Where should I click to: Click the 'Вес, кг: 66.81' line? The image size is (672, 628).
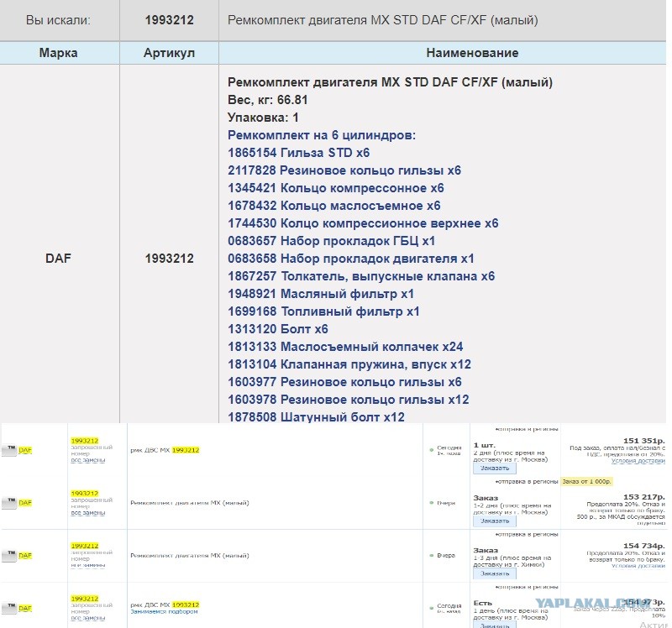click(x=267, y=100)
